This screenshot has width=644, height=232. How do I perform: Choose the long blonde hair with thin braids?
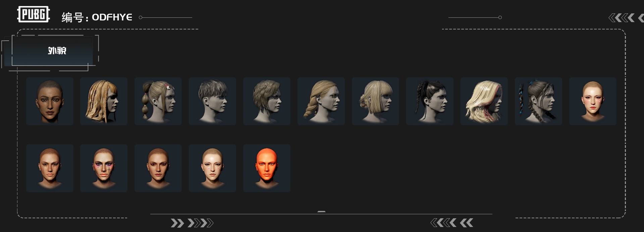(104, 101)
